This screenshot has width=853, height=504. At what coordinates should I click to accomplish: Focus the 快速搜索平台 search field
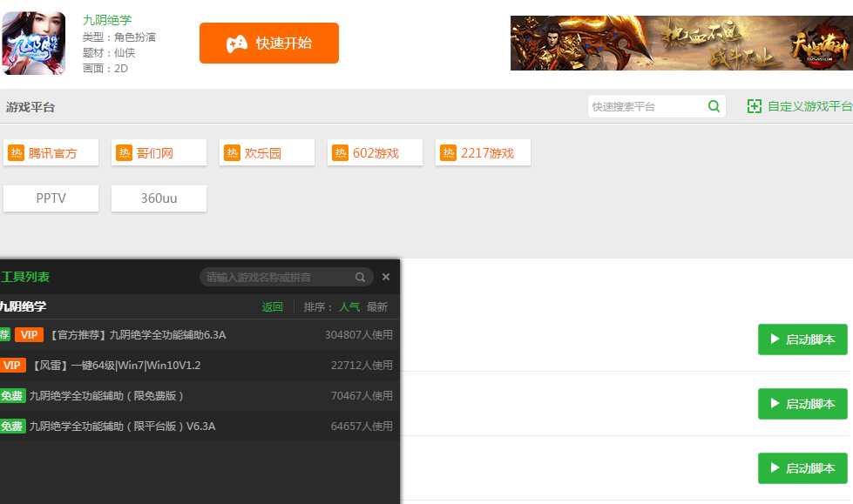click(x=647, y=106)
